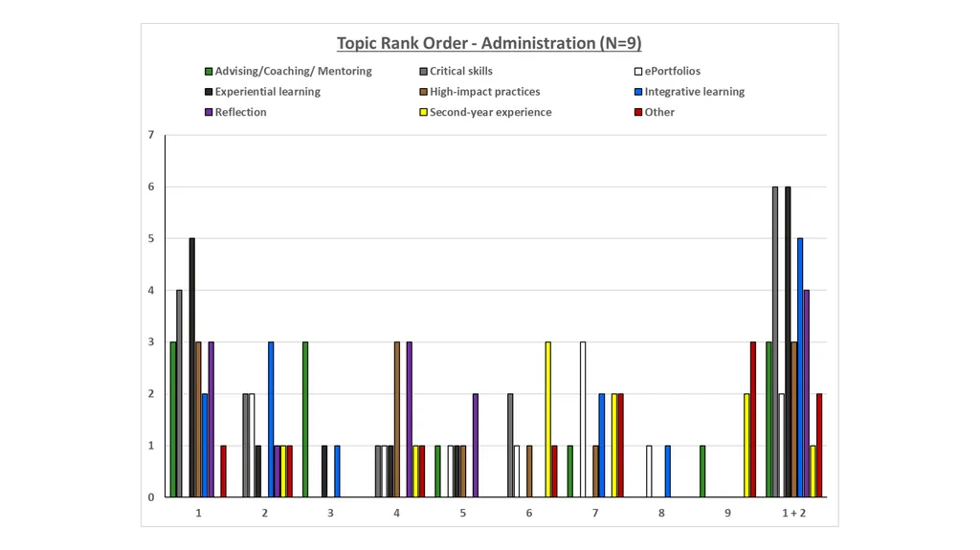Screen dimensions: 980x550
Task: Select blue Integrative learning bar in rank 8
Action: (667, 472)
